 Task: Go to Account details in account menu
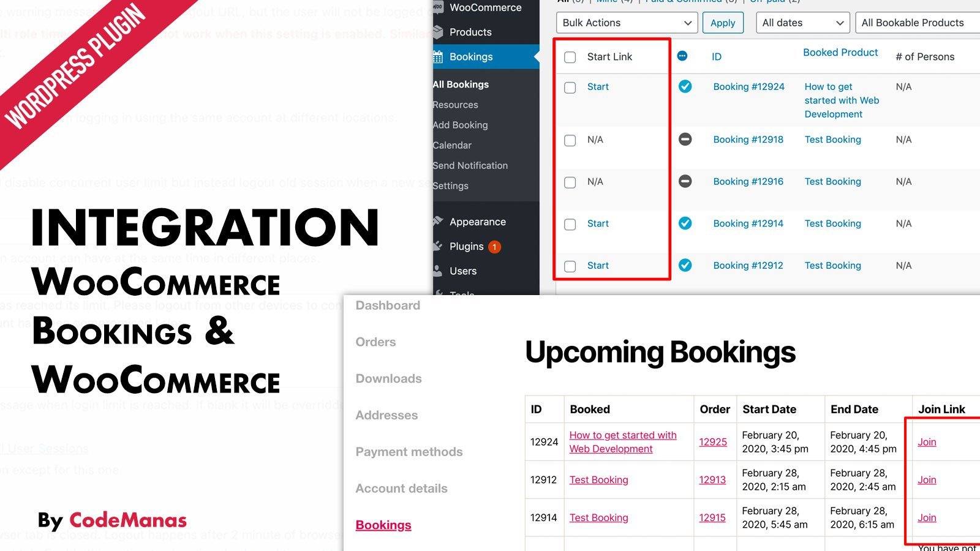click(x=401, y=489)
